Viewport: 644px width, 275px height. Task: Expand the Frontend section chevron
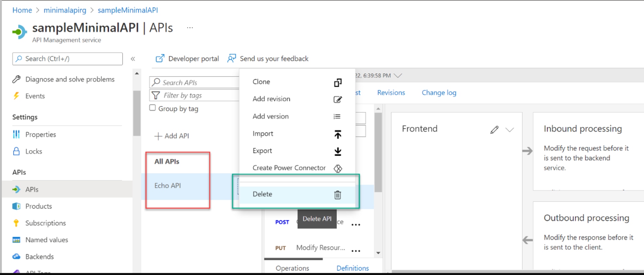(509, 130)
